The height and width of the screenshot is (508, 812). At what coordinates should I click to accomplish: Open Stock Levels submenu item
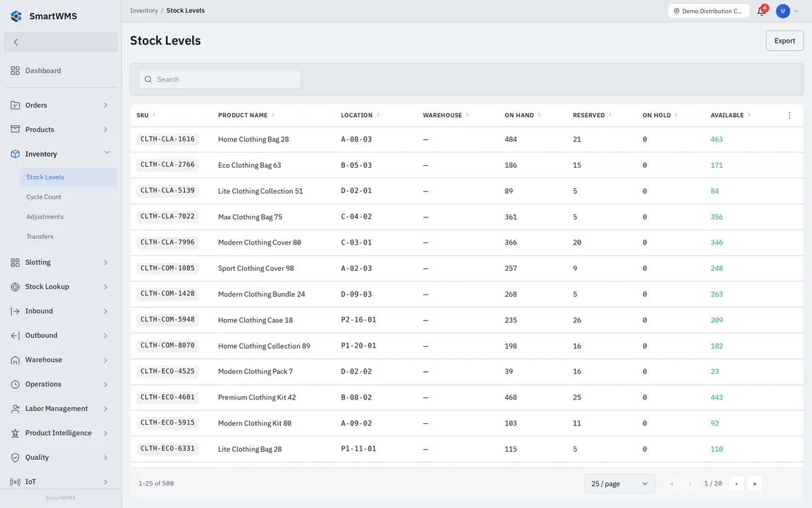(x=68, y=177)
